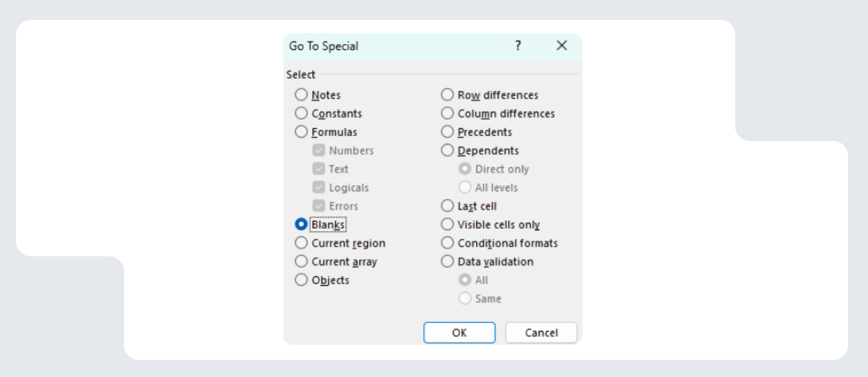The image size is (868, 377).
Task: Select the Notes radio option
Action: tap(301, 95)
